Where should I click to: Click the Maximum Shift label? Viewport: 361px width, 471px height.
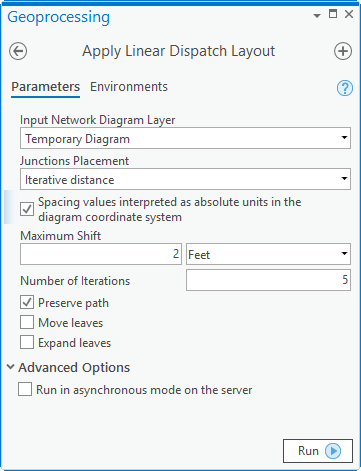[61, 236]
